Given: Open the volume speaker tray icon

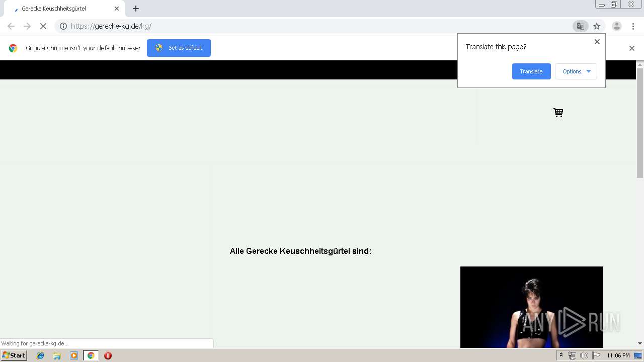Looking at the screenshot, I should pos(584,355).
